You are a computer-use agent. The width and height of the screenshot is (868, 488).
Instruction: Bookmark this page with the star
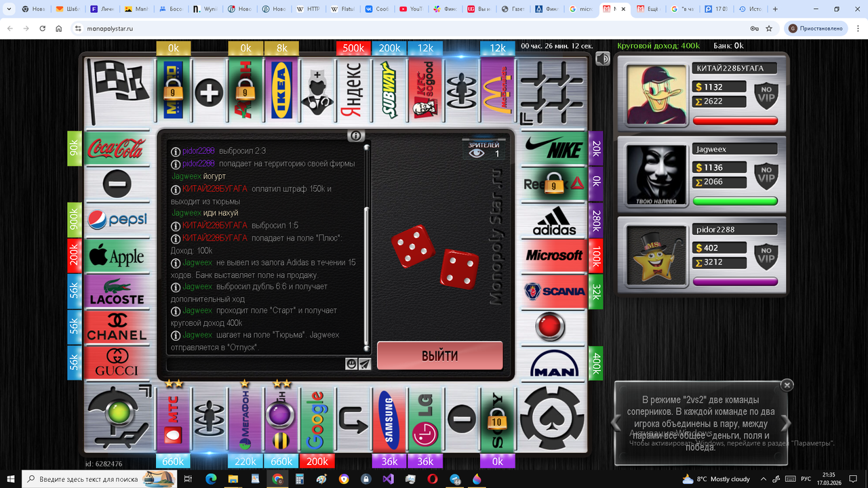(769, 28)
